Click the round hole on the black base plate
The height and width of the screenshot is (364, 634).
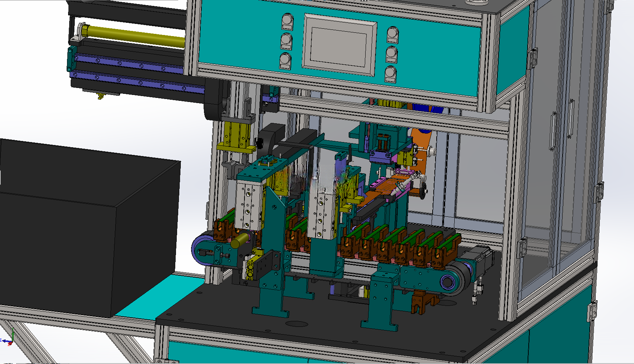click(x=297, y=324)
